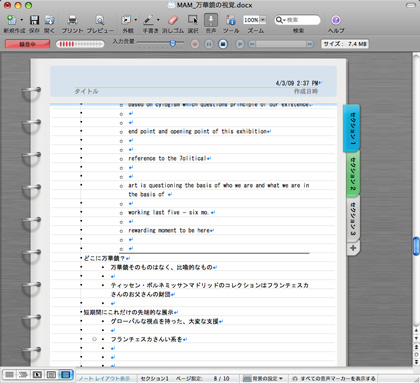Switch to the セクション 3 tab
Viewport: 420px width, 383px height.
(x=352, y=219)
